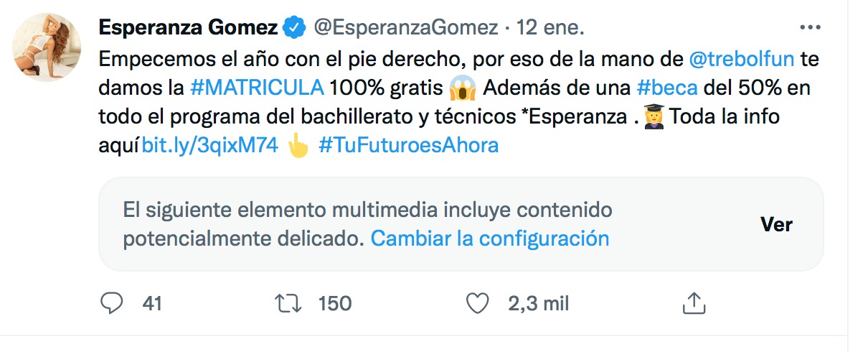Click the 41 replies count
The height and width of the screenshot is (352, 868).
coord(152,303)
